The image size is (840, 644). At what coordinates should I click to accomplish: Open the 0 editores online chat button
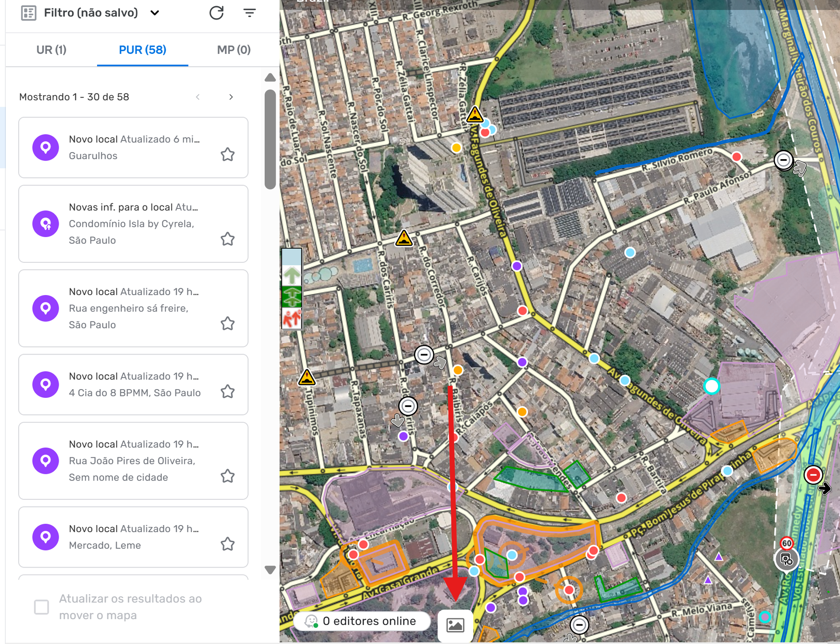click(362, 621)
